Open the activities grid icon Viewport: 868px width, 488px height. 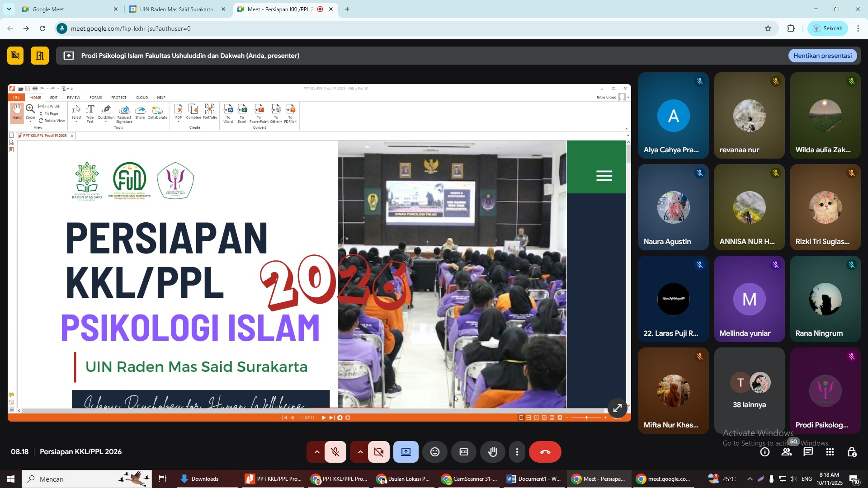click(x=830, y=452)
